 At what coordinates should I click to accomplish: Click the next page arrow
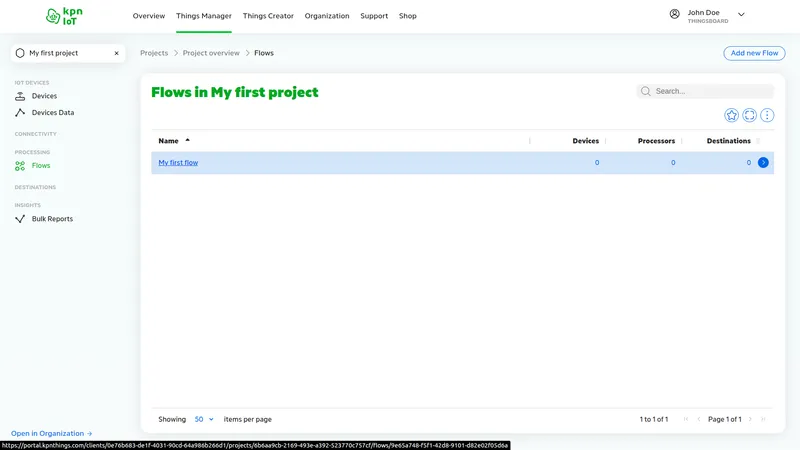pos(751,419)
